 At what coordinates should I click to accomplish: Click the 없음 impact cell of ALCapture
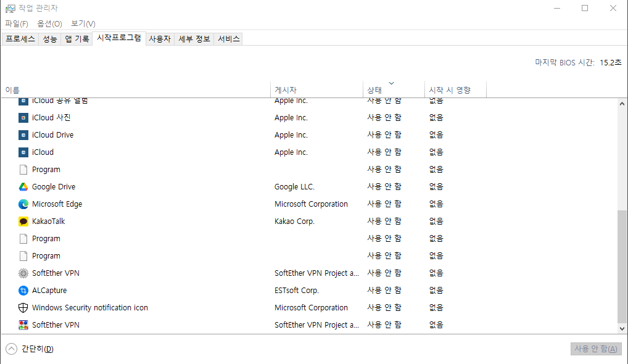pos(436,291)
